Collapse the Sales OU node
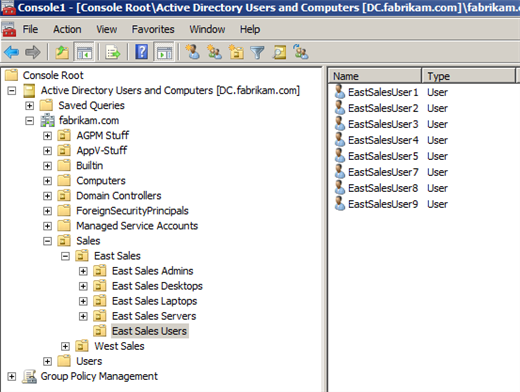The image size is (520, 392). [48, 241]
